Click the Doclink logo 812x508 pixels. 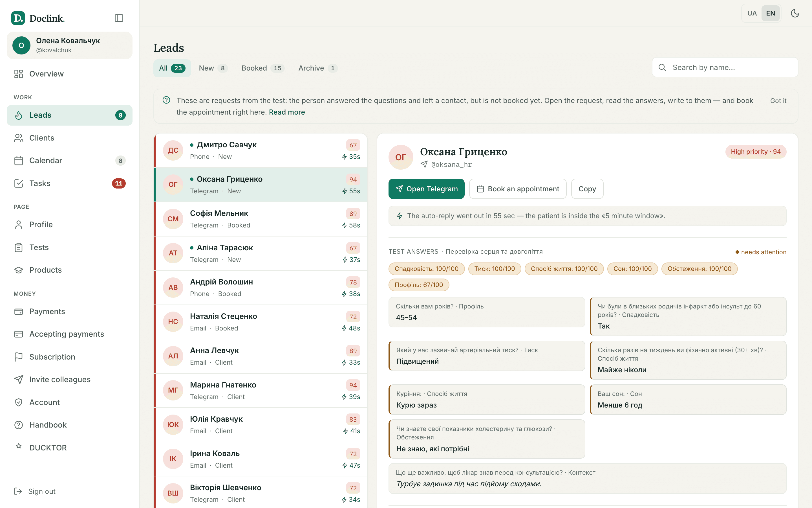pyautogui.click(x=38, y=18)
